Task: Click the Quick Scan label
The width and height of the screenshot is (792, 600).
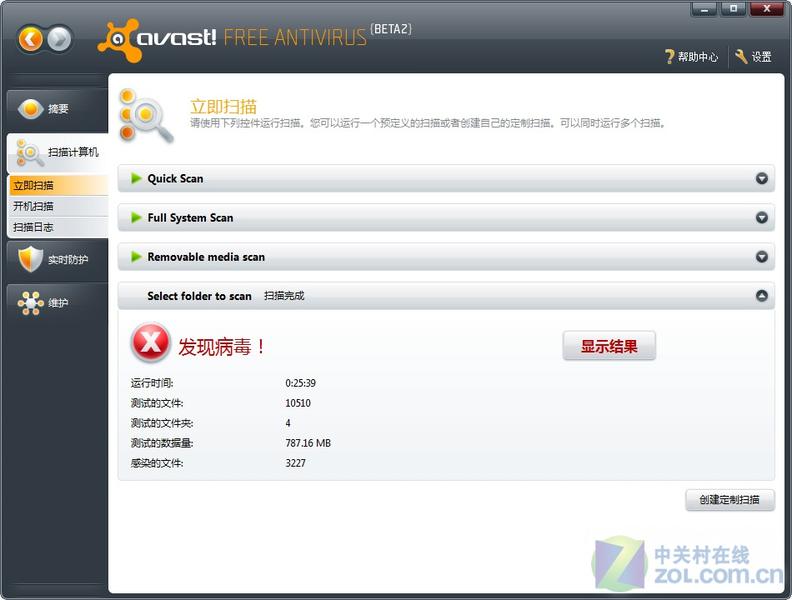Action: coord(175,178)
